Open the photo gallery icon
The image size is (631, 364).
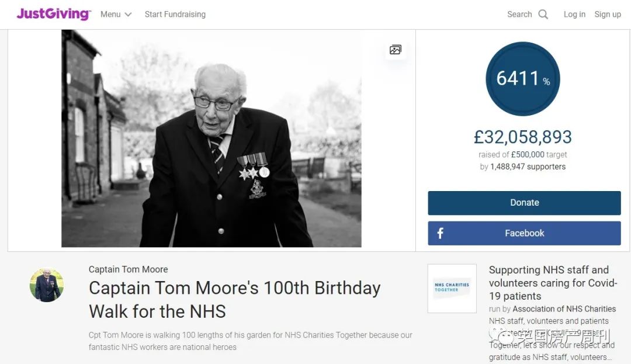[396, 50]
